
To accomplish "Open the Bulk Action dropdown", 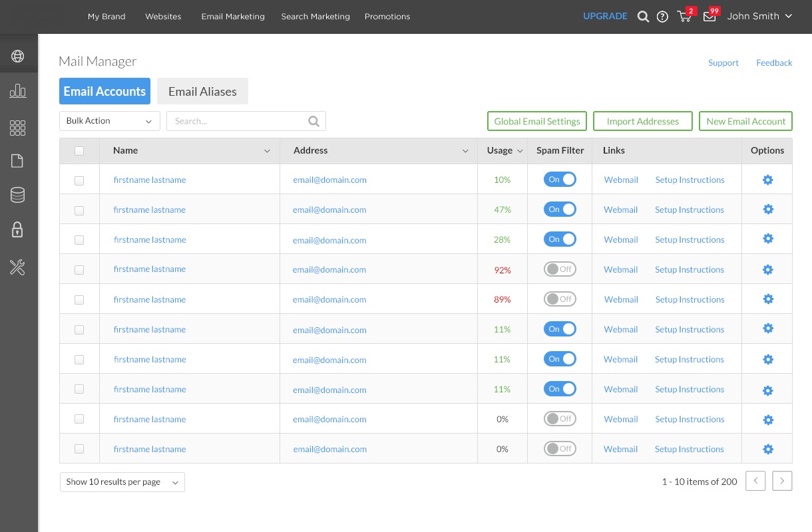I will 110,121.
